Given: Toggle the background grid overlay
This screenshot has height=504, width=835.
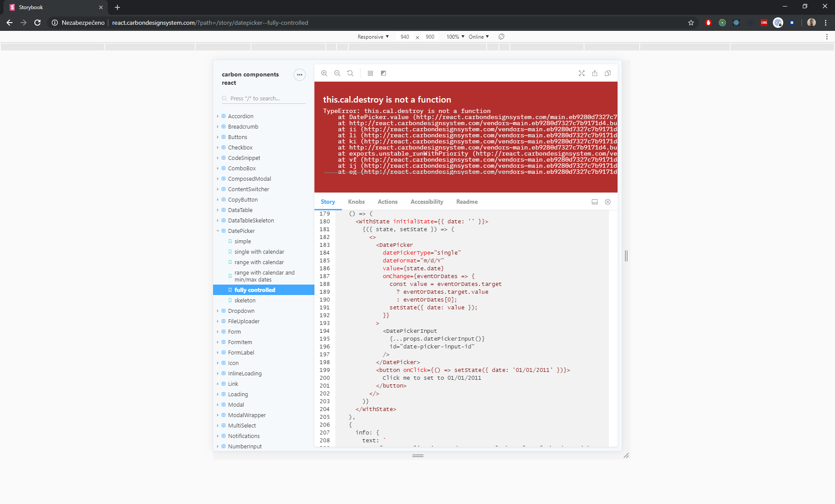Looking at the screenshot, I should (370, 73).
